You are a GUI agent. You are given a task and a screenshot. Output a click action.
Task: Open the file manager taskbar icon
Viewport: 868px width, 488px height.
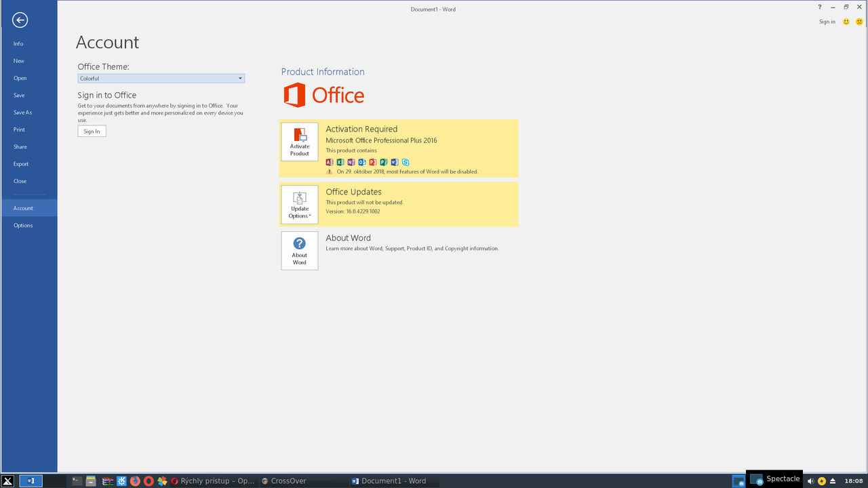(91, 481)
